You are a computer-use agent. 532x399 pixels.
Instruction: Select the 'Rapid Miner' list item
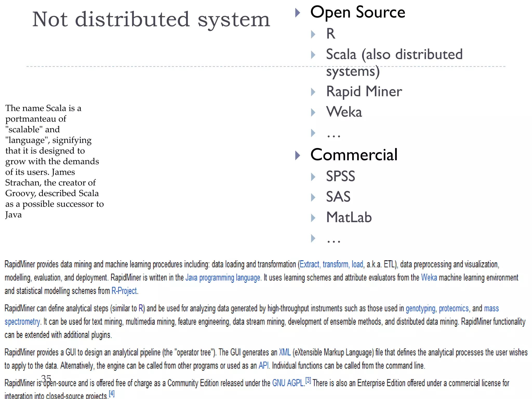[x=364, y=92]
